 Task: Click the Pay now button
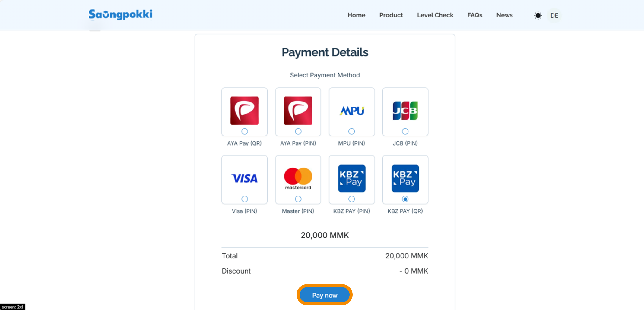coord(325,295)
